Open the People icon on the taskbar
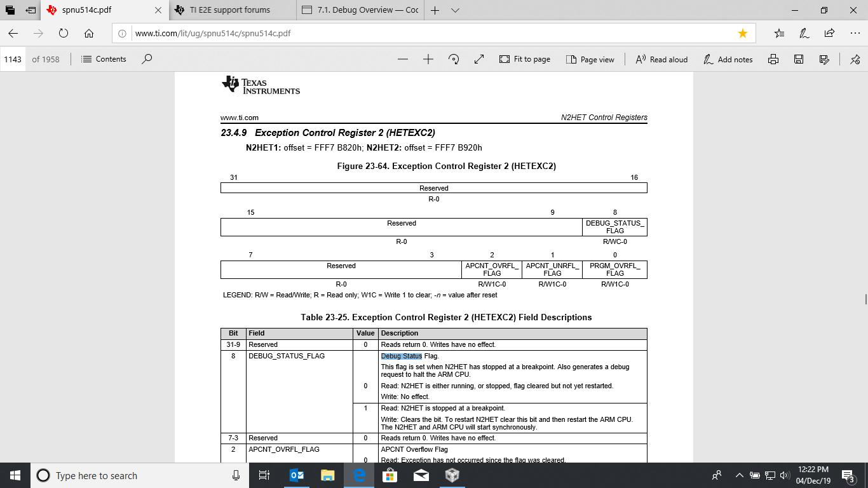 717,475
